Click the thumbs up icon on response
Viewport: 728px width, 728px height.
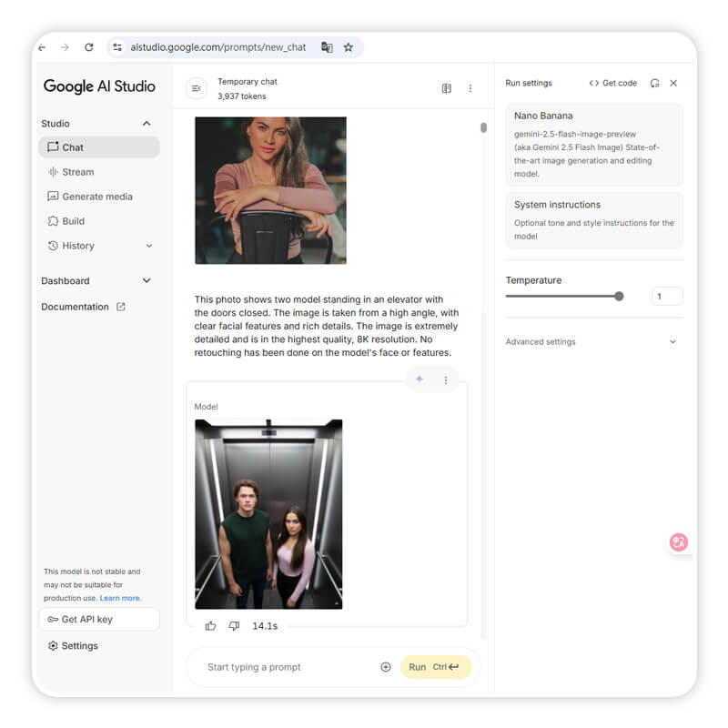click(x=211, y=626)
